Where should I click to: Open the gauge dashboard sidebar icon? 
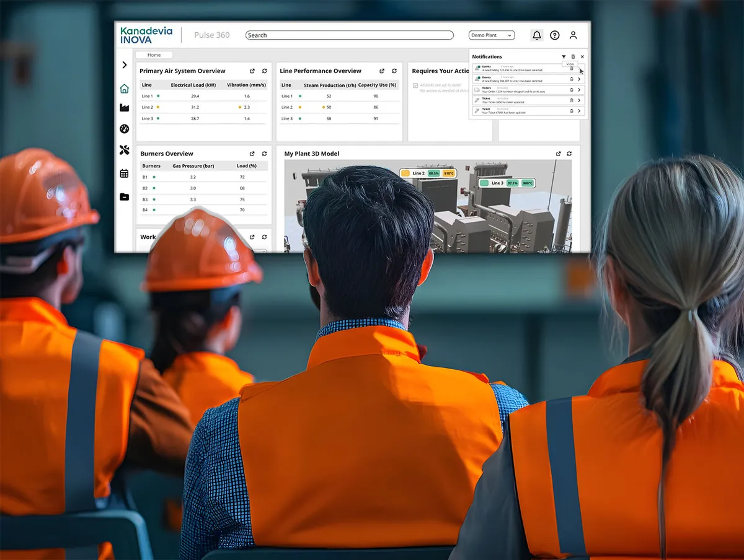tap(124, 129)
